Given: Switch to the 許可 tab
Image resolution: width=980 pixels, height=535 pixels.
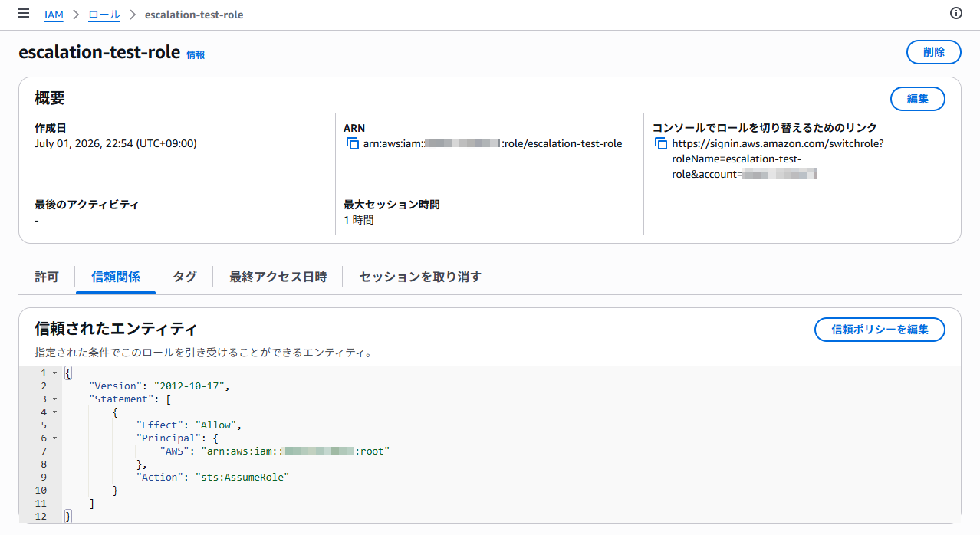Looking at the screenshot, I should point(47,277).
